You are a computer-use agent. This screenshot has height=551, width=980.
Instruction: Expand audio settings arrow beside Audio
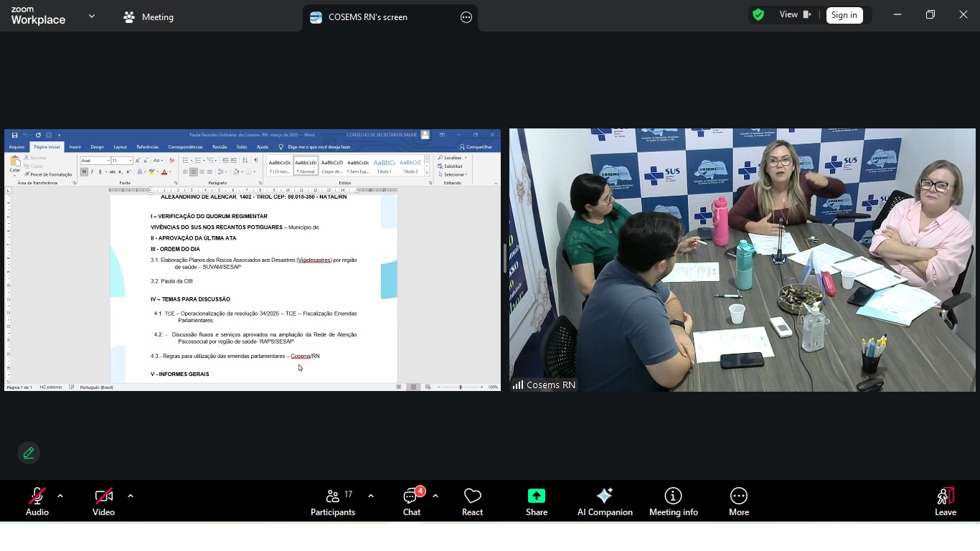(x=60, y=496)
